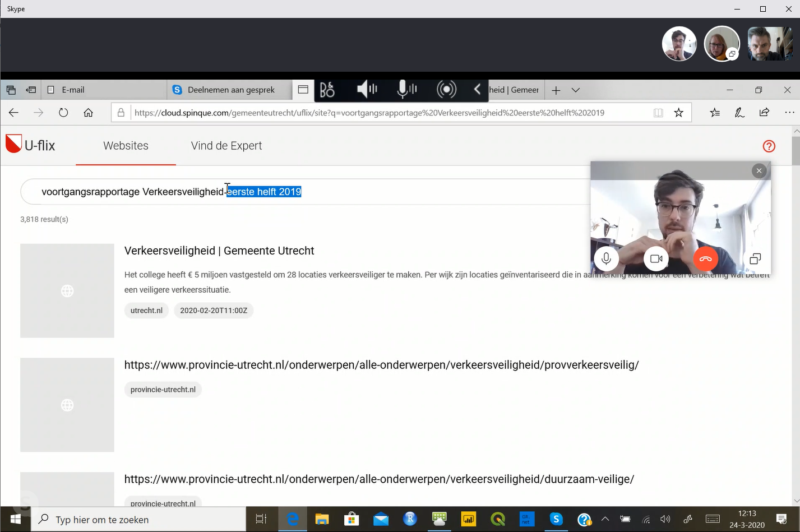The height and width of the screenshot is (532, 800).
Task: Show tabs you've set aside
Action: (x=11, y=90)
